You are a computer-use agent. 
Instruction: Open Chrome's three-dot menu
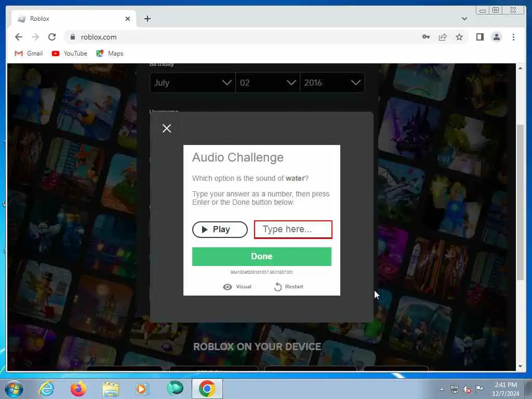click(513, 37)
